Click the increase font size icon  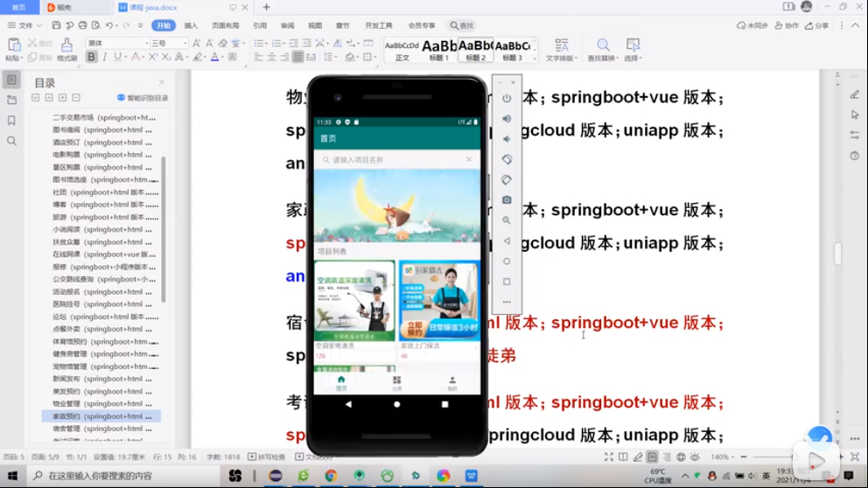coord(197,43)
